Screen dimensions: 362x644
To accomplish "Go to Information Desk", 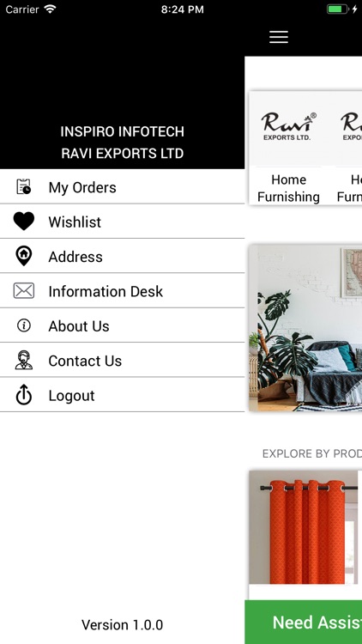I will click(122, 291).
